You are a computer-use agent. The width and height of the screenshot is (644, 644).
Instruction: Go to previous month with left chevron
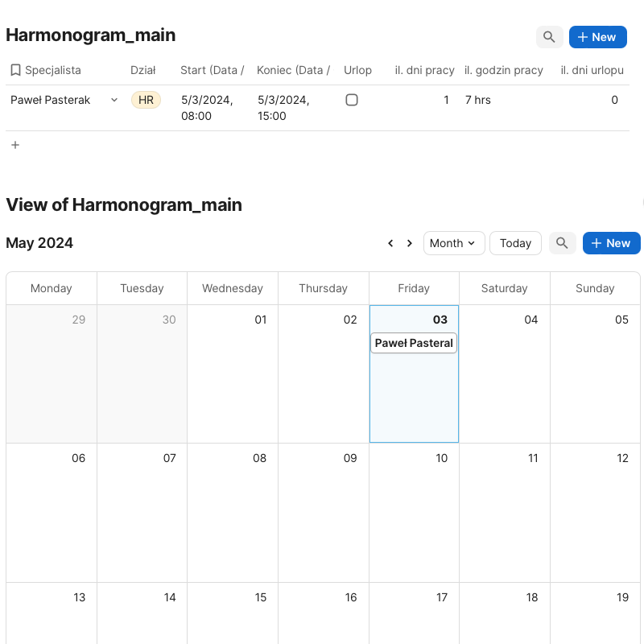pyautogui.click(x=390, y=243)
